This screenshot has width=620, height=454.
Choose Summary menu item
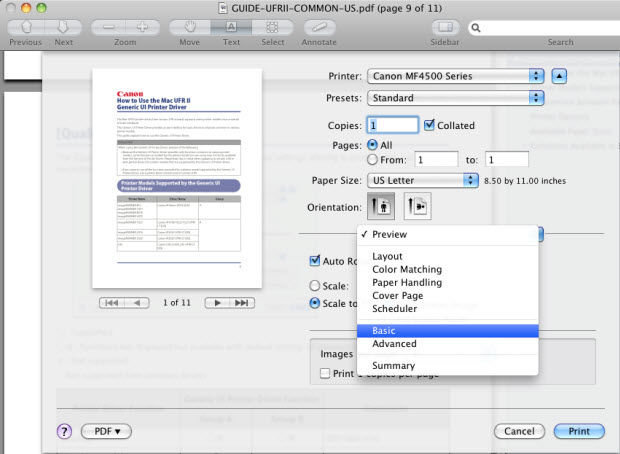[448, 365]
